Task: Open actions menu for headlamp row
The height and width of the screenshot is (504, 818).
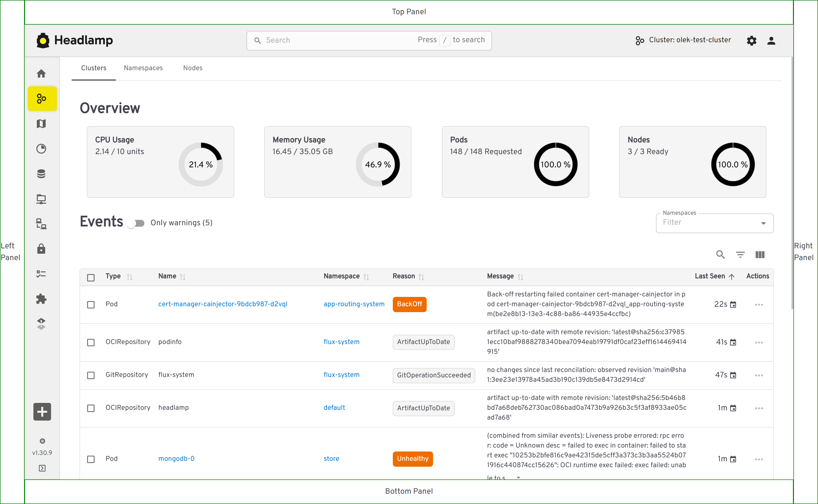Action: (x=759, y=408)
